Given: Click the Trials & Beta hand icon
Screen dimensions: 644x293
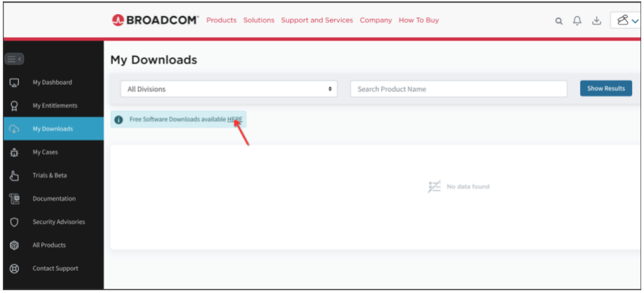Looking at the screenshot, I should click(14, 175).
